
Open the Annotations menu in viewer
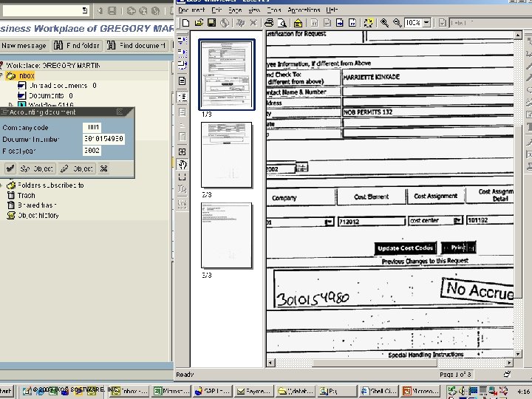(x=304, y=10)
